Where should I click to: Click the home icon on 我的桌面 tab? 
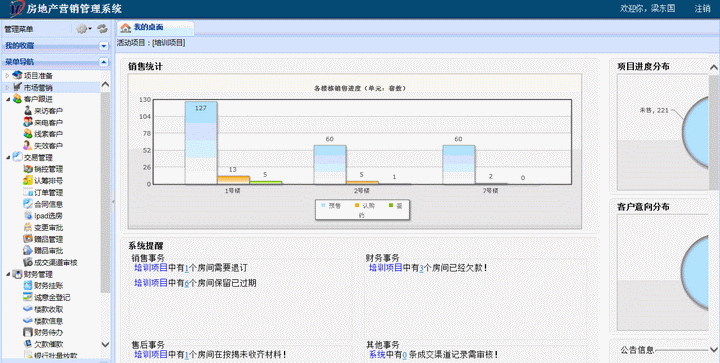[126, 28]
